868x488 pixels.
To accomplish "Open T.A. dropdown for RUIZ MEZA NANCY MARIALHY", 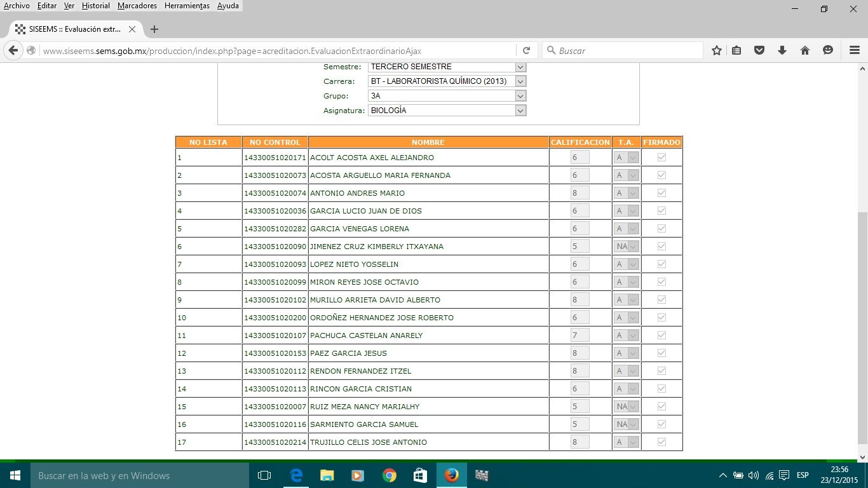I will pyautogui.click(x=627, y=406).
